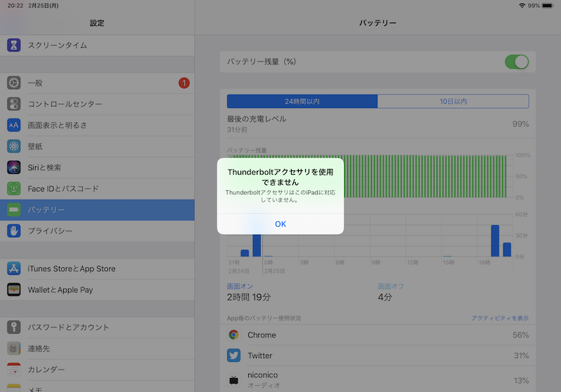This screenshot has height=392, width=561.
Task: Tap the Face ID and Passcode icon
Action: click(x=14, y=189)
